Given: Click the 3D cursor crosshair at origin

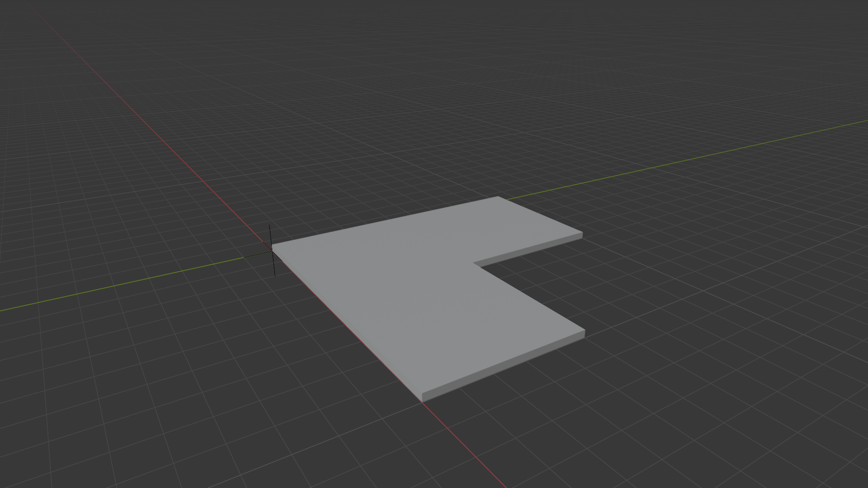Looking at the screenshot, I should (x=272, y=250).
